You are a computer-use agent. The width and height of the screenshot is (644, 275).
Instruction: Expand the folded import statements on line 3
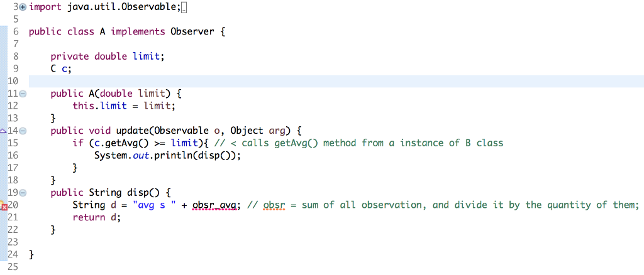point(23,7)
